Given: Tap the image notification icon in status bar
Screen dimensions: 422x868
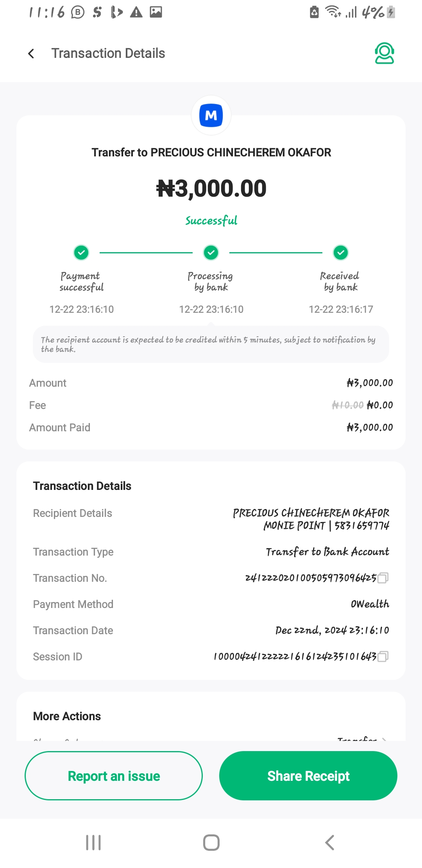Looking at the screenshot, I should coord(156,13).
